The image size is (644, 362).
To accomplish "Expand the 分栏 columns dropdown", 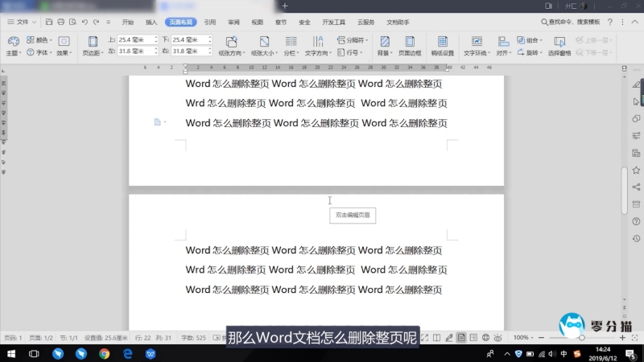I will click(x=291, y=52).
